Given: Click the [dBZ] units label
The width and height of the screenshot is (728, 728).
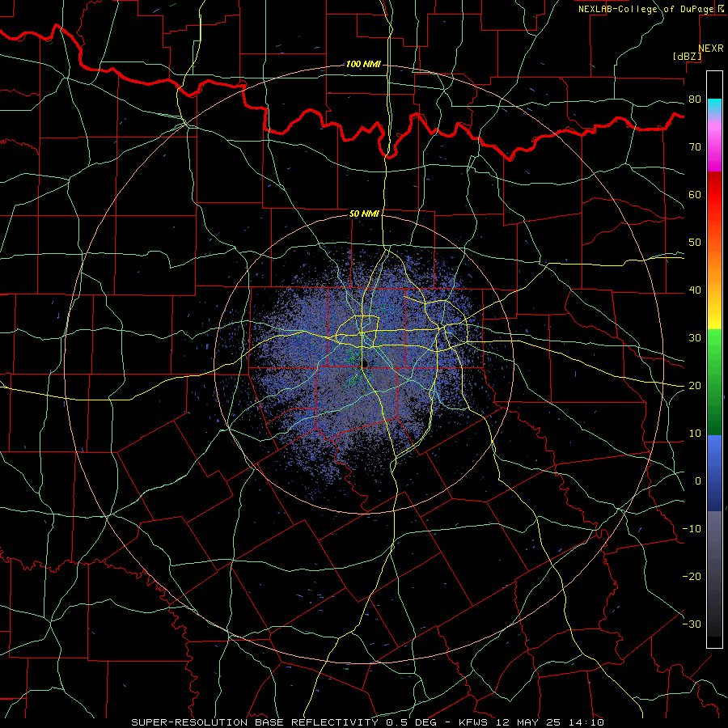Looking at the screenshot, I should point(687,56).
